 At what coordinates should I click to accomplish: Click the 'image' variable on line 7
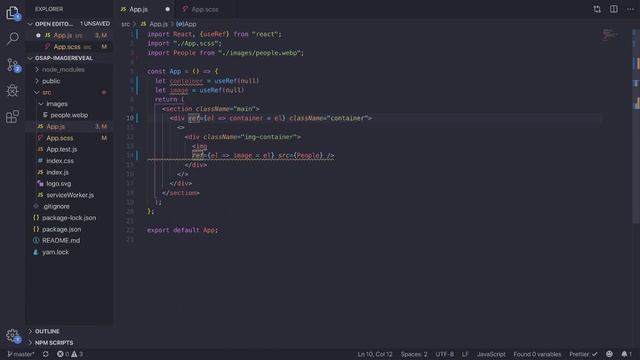pos(179,90)
